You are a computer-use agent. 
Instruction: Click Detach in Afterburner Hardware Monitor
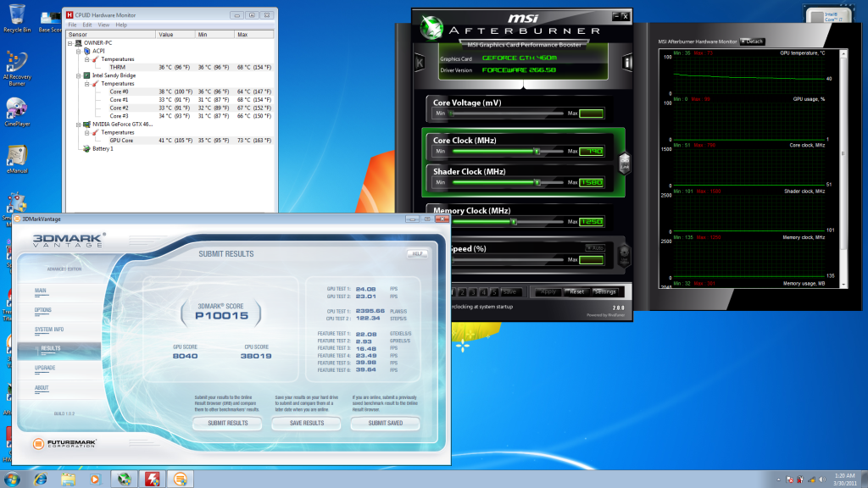coord(753,42)
